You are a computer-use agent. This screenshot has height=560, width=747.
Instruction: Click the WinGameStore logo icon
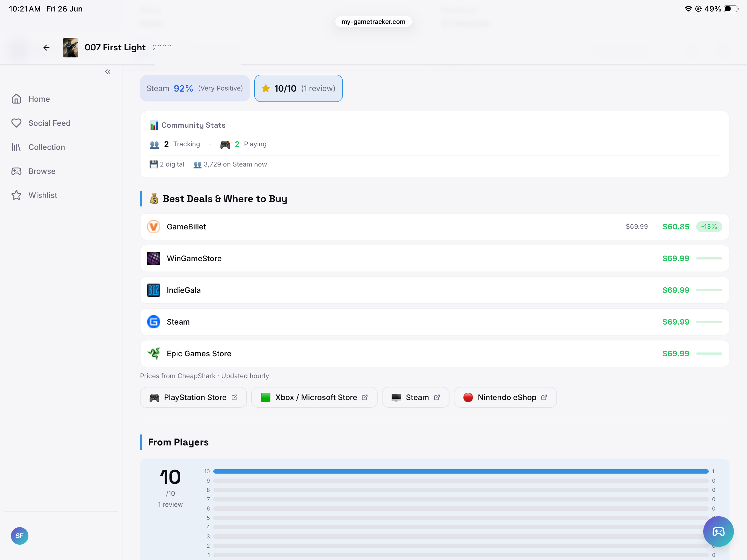(154, 258)
